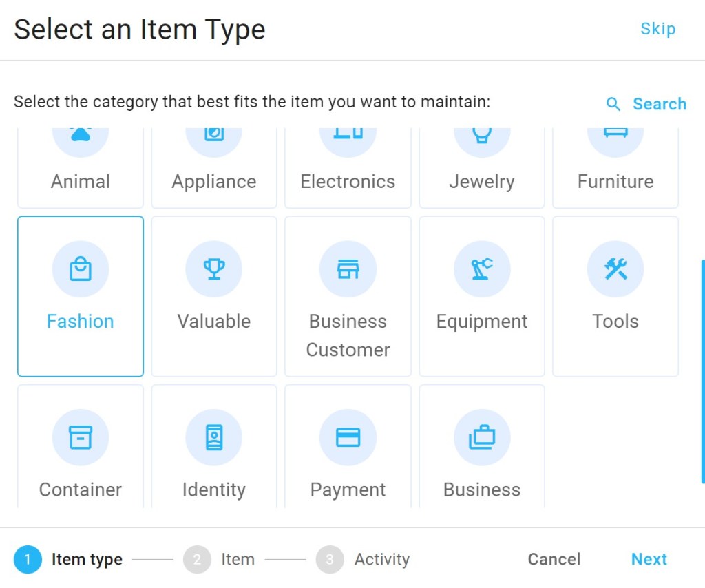Screen dimensions: 705x588
Task: Click the Furniture label text
Action: click(615, 182)
